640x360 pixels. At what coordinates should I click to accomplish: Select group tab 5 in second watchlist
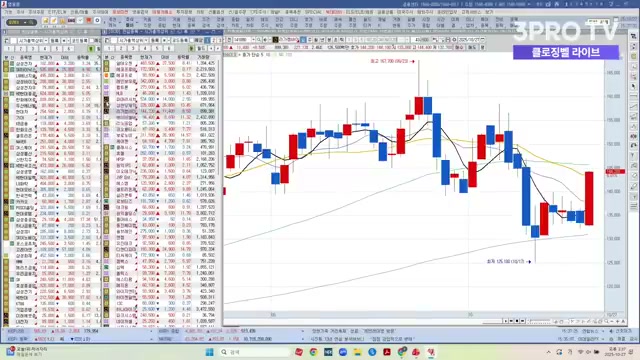pos(157,48)
